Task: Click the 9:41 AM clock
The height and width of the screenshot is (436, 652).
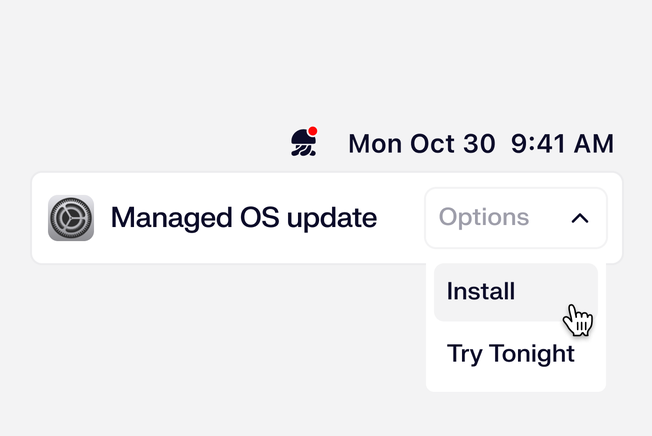Action: pos(562,144)
